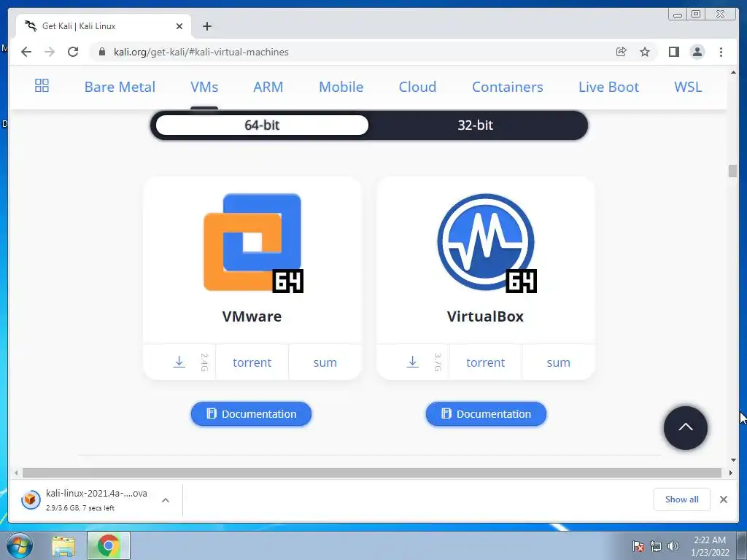The height and width of the screenshot is (560, 747).
Task: Download the VirtualBox image via download arrow
Action: [413, 362]
